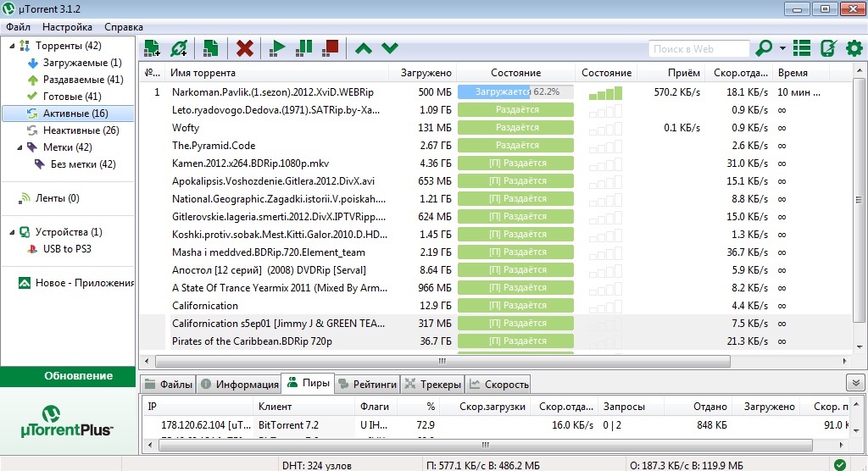Click the Add Torrent from URL icon
868x471 pixels.
[179, 48]
